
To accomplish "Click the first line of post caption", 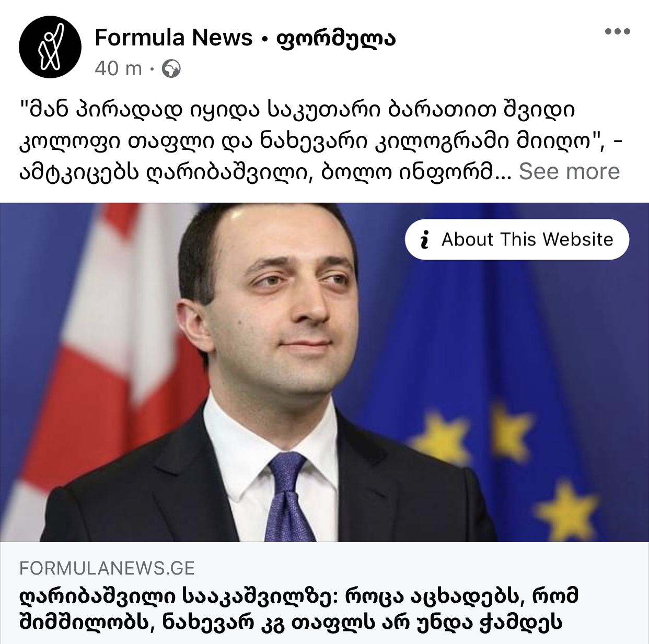I will 297,110.
